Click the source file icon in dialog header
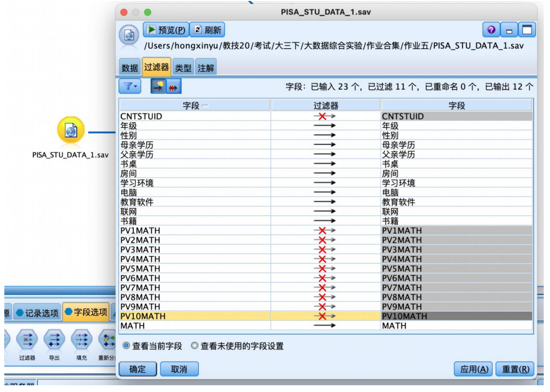 129,36
